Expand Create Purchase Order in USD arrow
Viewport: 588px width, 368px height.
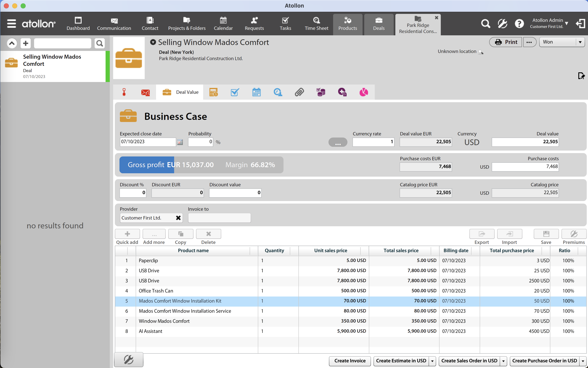point(583,361)
